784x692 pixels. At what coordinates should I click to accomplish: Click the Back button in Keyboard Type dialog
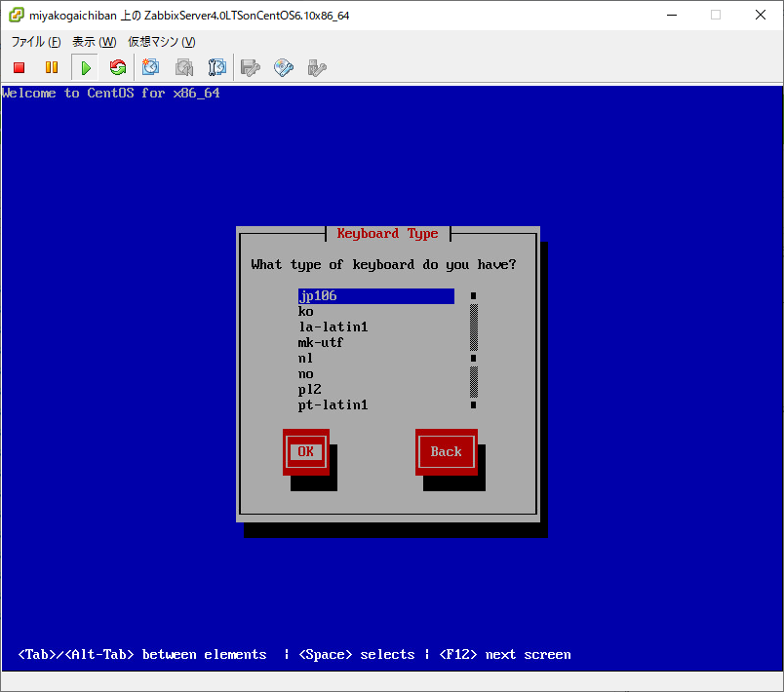coord(446,451)
